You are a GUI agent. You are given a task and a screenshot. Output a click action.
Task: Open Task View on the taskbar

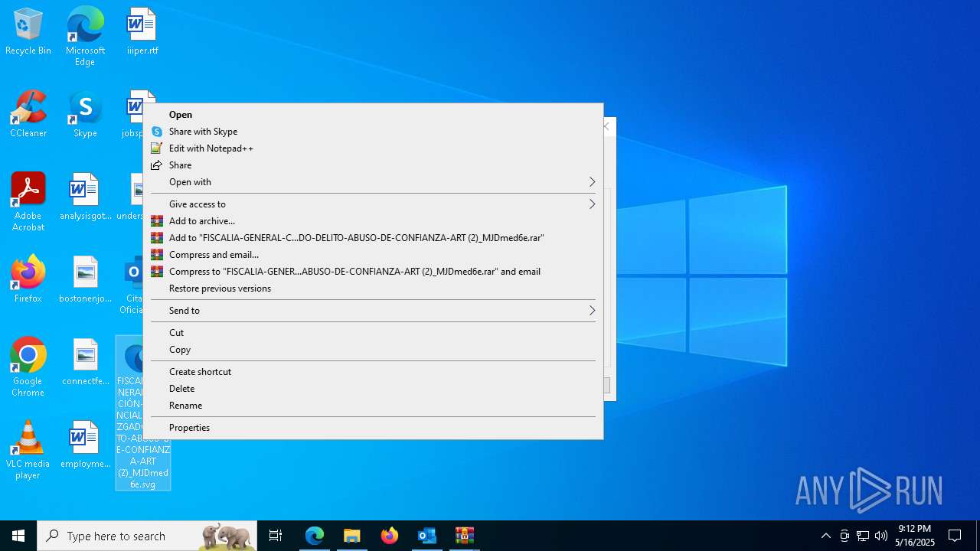click(276, 536)
